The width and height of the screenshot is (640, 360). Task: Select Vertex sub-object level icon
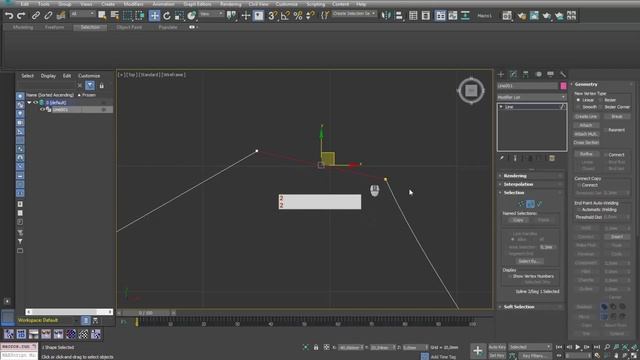[521, 203]
